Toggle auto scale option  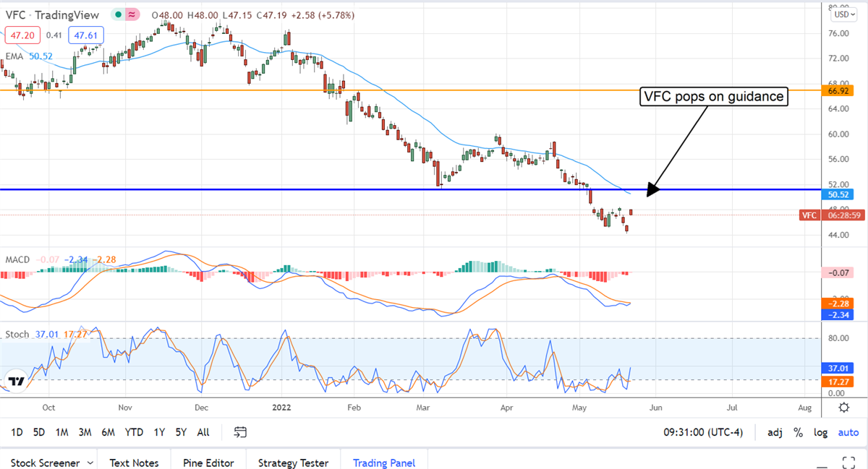[x=848, y=432]
